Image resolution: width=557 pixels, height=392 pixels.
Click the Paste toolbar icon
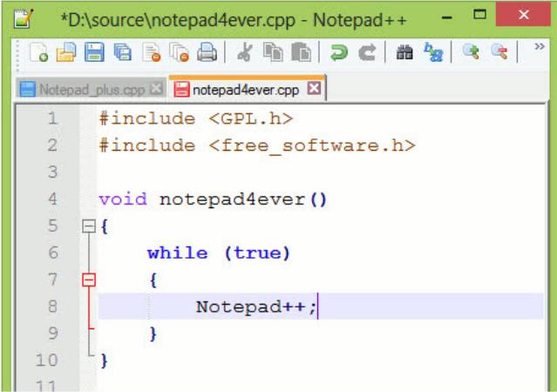(x=300, y=53)
